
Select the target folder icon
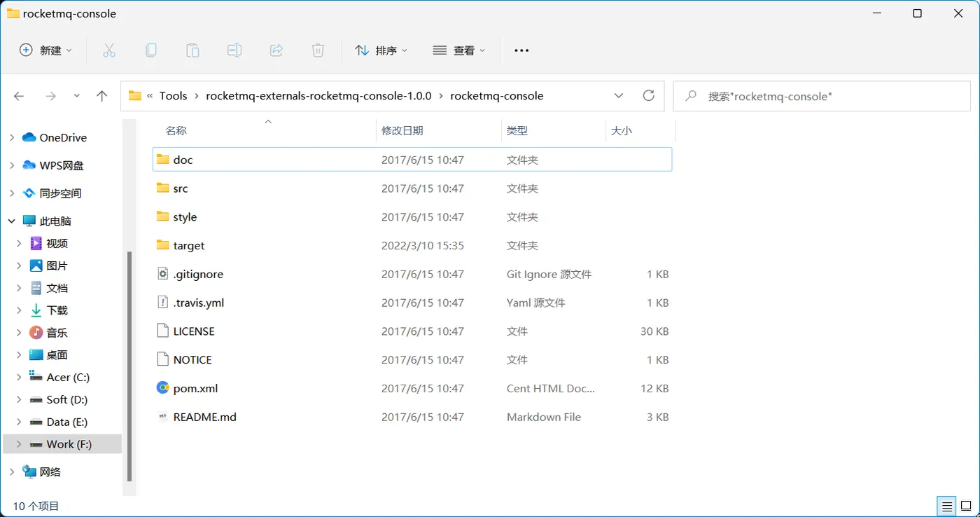coord(163,245)
